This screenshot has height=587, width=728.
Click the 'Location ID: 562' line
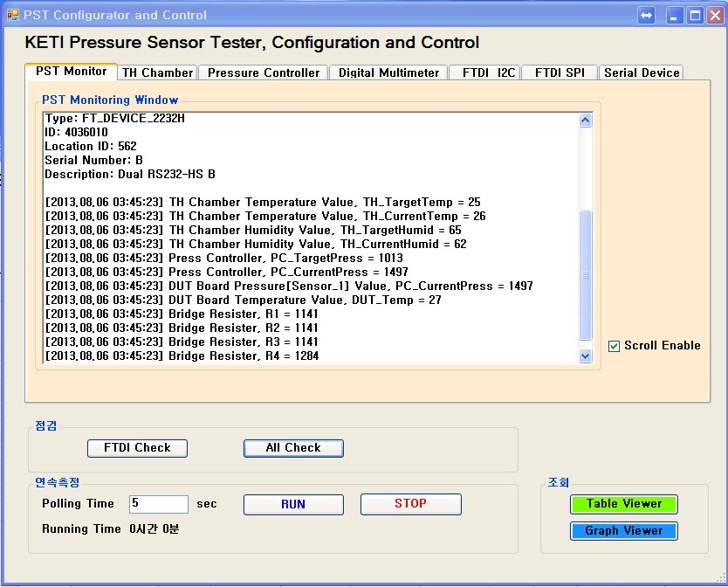(91, 147)
